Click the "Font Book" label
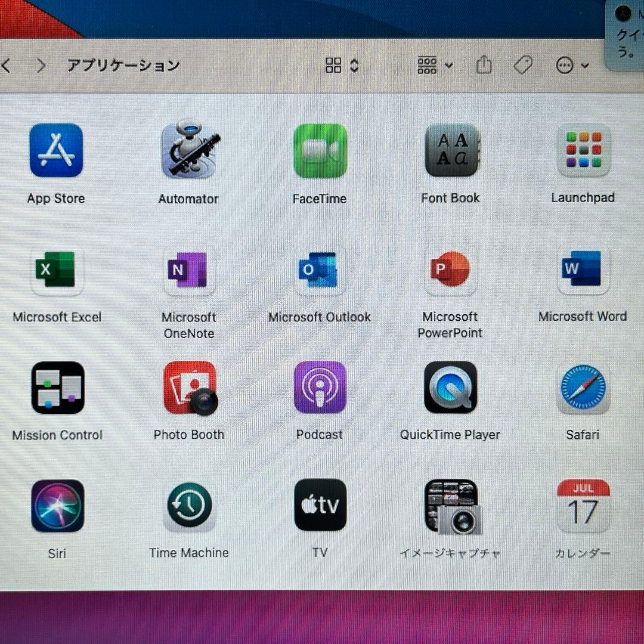Screen dimensions: 644x644 (x=451, y=198)
